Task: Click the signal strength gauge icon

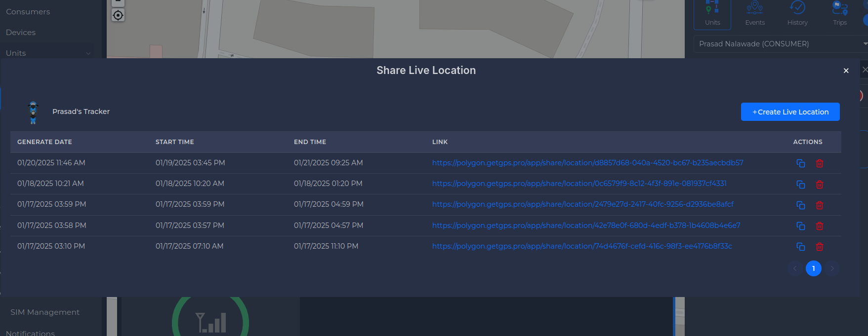Action: 211,322
